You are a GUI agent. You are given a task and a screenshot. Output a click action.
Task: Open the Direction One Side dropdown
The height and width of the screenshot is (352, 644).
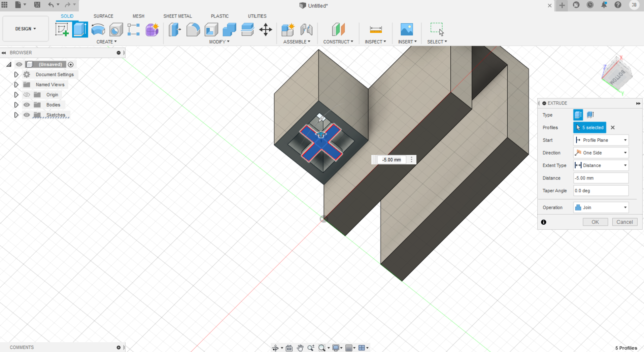point(601,153)
